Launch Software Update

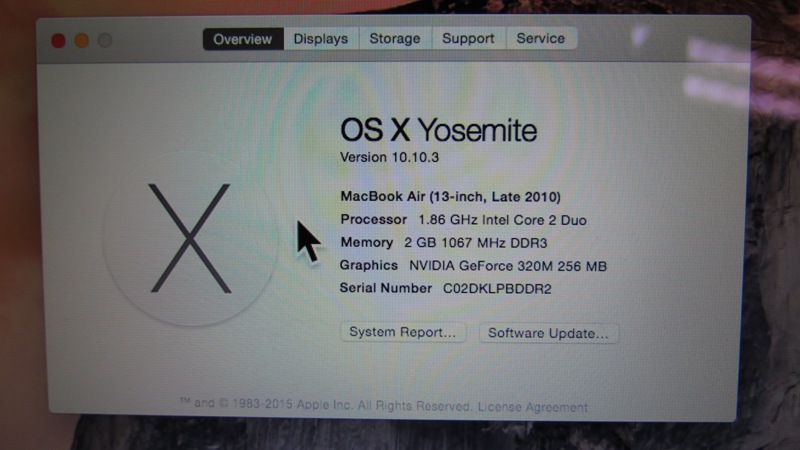548,333
